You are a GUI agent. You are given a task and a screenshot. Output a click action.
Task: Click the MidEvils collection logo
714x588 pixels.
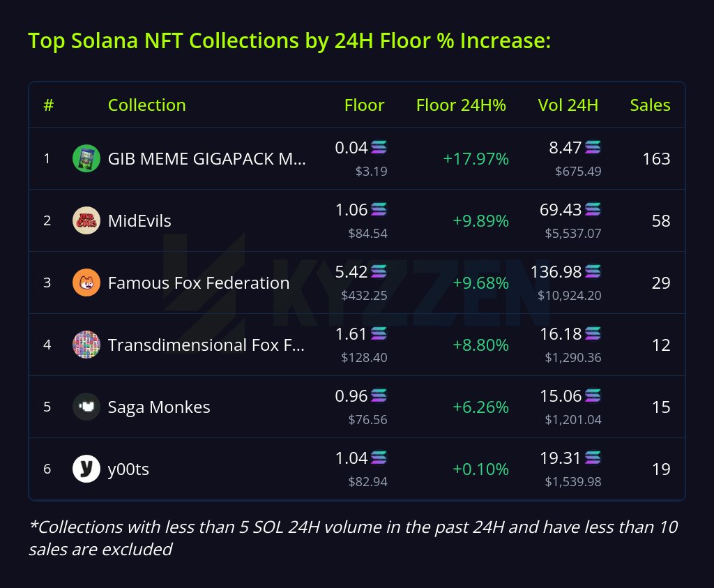click(x=86, y=220)
